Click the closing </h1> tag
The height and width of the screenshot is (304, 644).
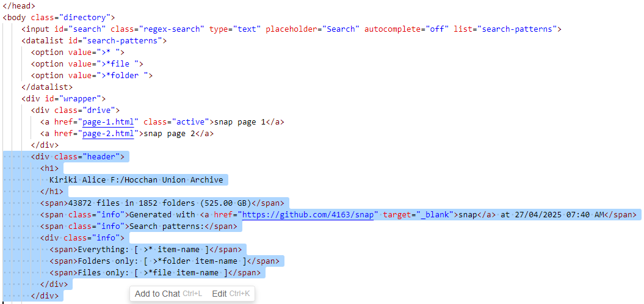coord(52,192)
